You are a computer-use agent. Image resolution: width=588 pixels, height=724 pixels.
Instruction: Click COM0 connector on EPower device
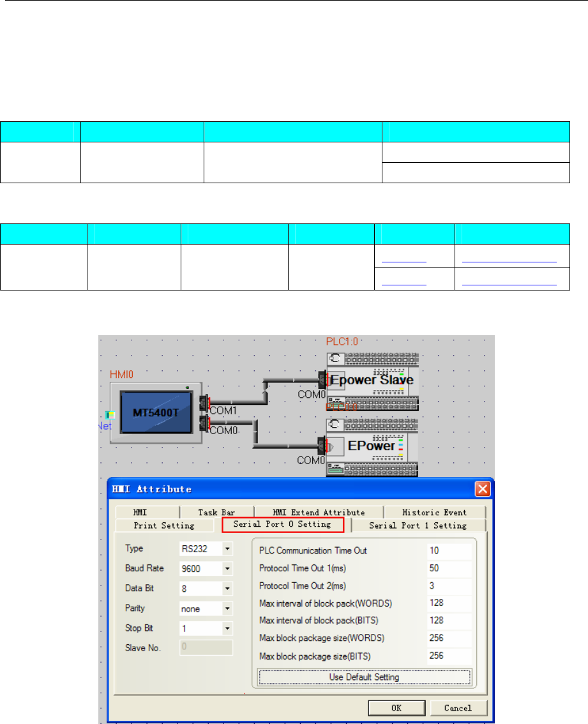click(x=322, y=446)
